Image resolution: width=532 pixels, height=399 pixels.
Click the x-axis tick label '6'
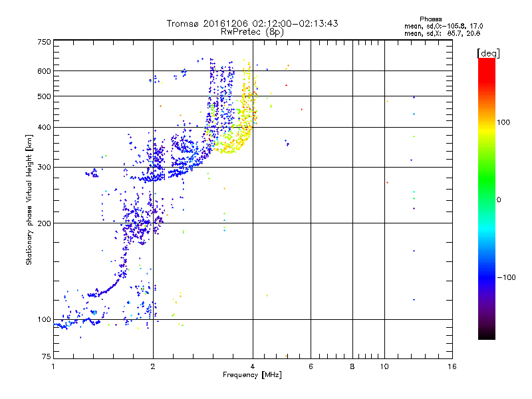click(x=311, y=366)
